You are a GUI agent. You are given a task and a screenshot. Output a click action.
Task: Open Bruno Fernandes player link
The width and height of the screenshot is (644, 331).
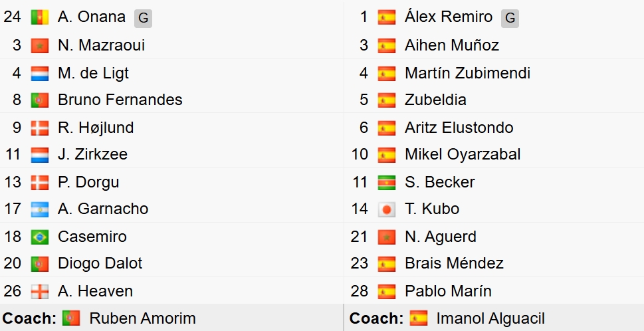click(x=120, y=100)
